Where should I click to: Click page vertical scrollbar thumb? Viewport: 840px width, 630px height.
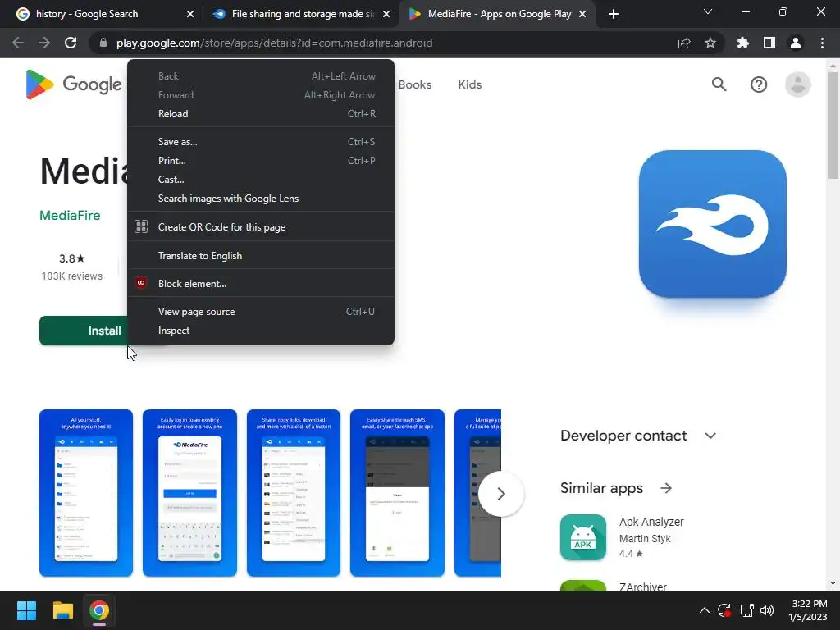pyautogui.click(x=833, y=125)
